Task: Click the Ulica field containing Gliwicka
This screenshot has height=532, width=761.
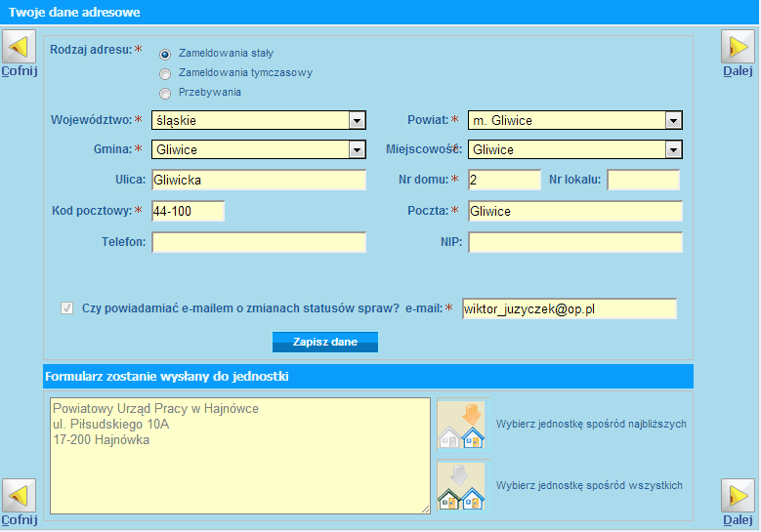Action: click(x=259, y=180)
